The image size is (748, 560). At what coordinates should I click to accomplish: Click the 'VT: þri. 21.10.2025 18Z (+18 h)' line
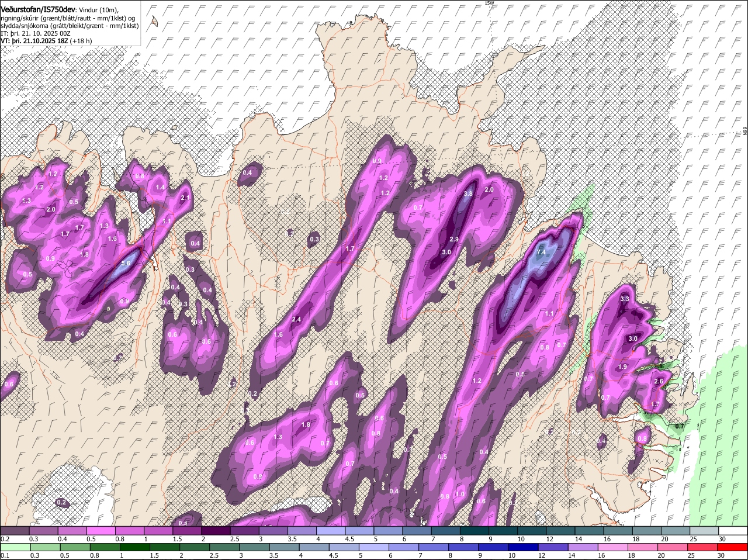pos(46,42)
